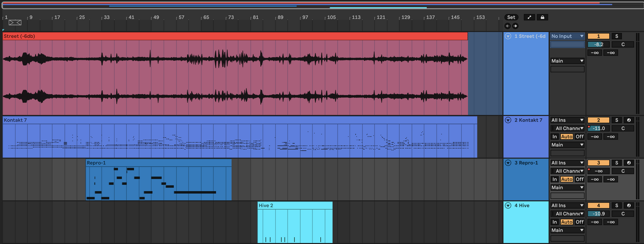Screen dimensions: 644x244
Task: Select the Hive 2 clip header
Action: (x=295, y=205)
